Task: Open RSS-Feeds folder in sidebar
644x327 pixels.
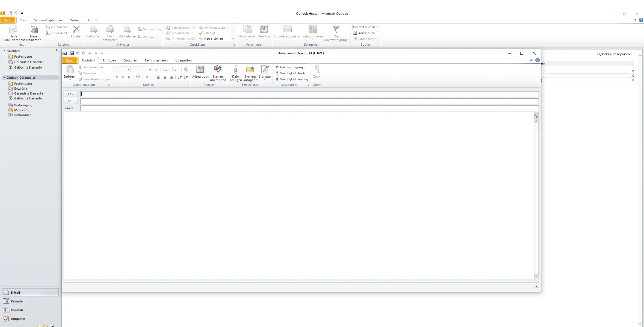Action: tap(21, 110)
